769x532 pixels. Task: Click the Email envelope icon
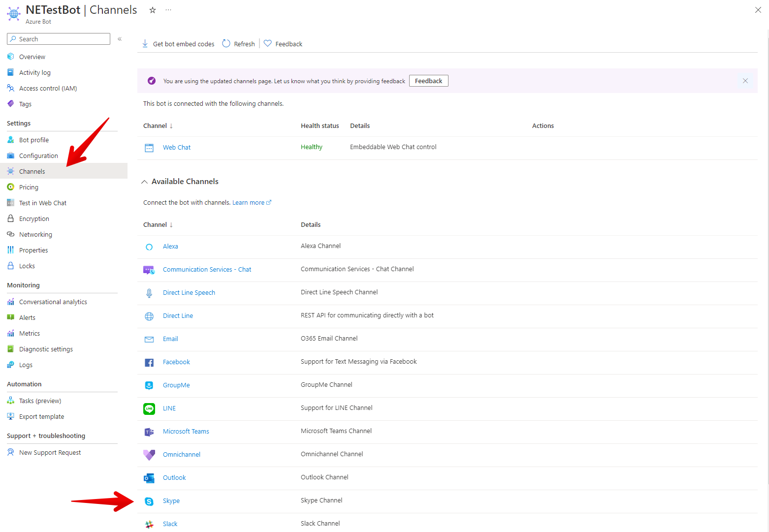[149, 339]
